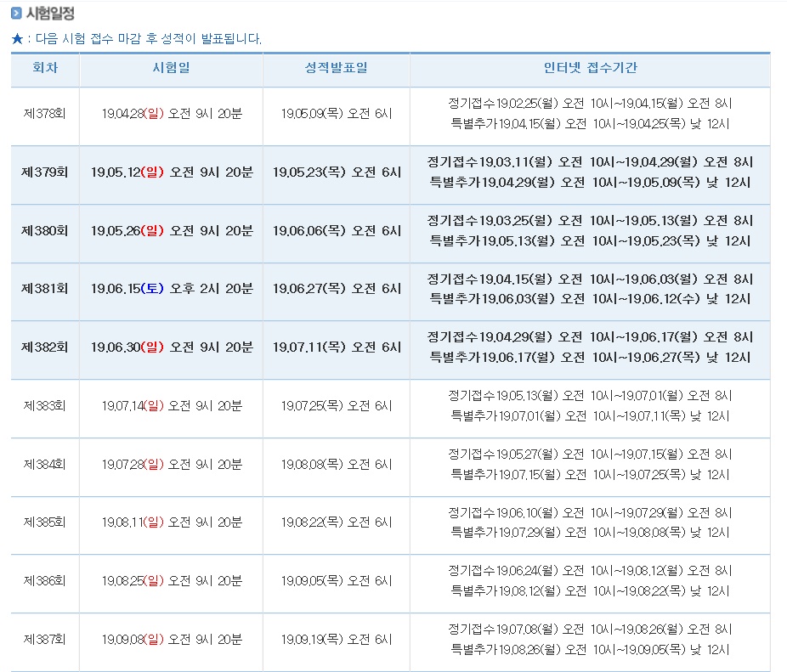Click exam date 19.06.30(일) 오전 9시 20분
The width and height of the screenshot is (787, 672).
pos(173,347)
